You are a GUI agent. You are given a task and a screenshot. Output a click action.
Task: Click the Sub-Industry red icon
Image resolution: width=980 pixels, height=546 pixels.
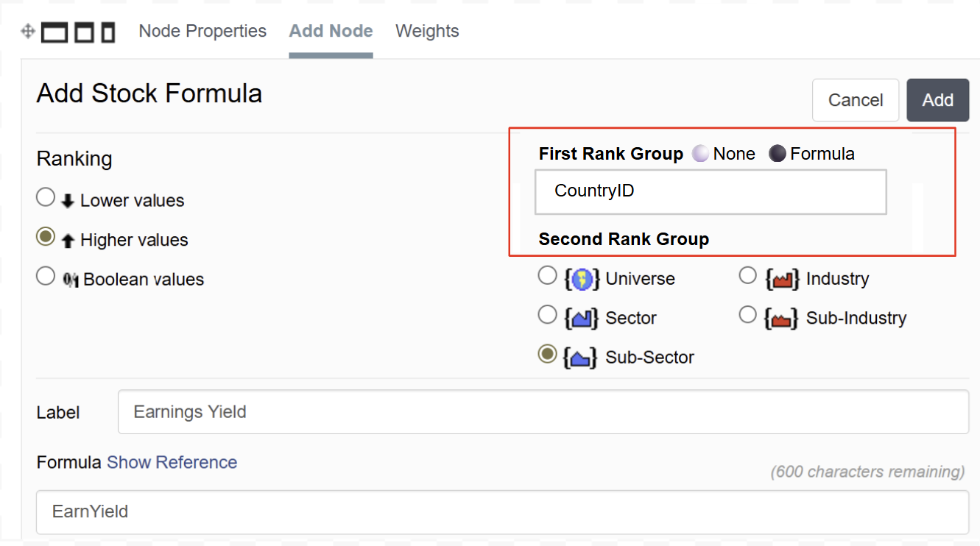click(782, 319)
